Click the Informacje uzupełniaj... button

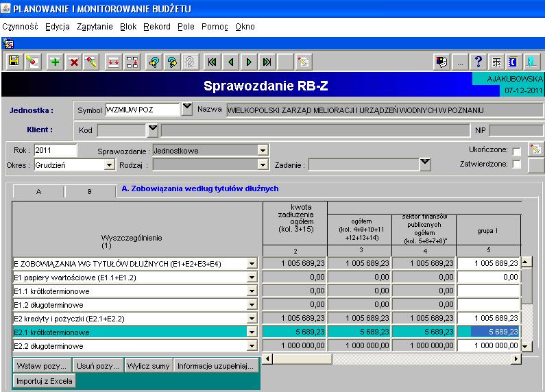pos(216,366)
